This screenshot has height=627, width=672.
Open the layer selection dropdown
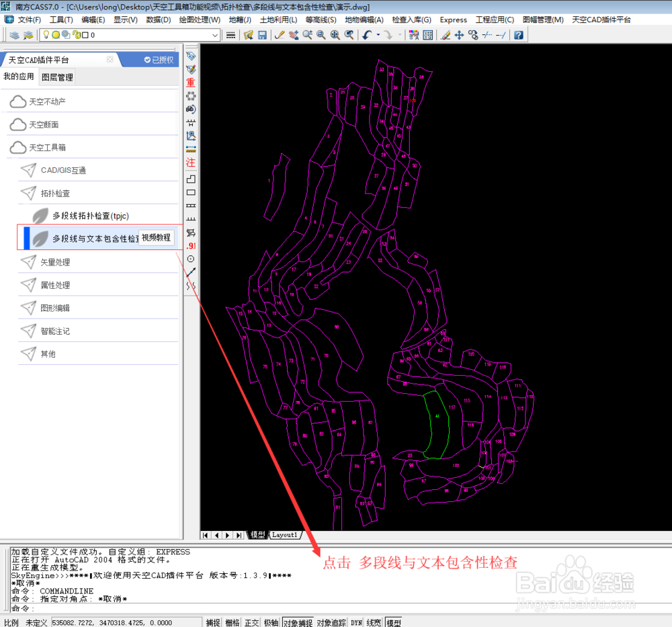130,35
